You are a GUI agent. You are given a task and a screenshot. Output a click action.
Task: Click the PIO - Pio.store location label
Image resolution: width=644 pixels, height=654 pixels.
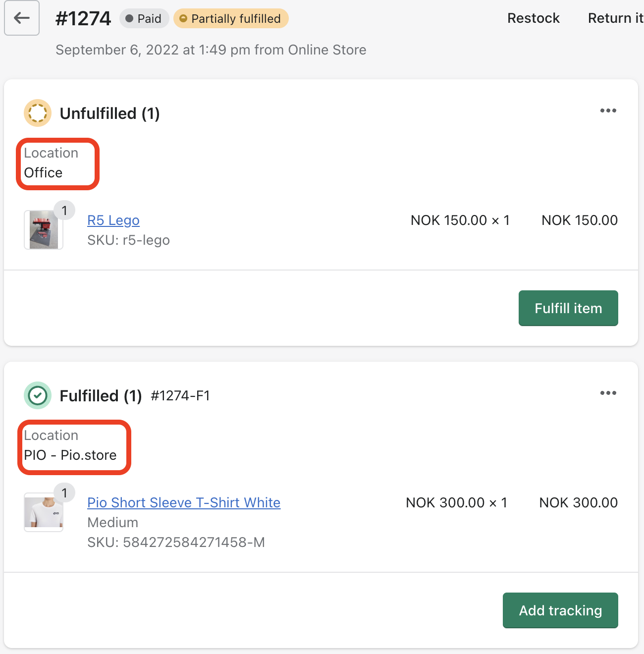70,455
